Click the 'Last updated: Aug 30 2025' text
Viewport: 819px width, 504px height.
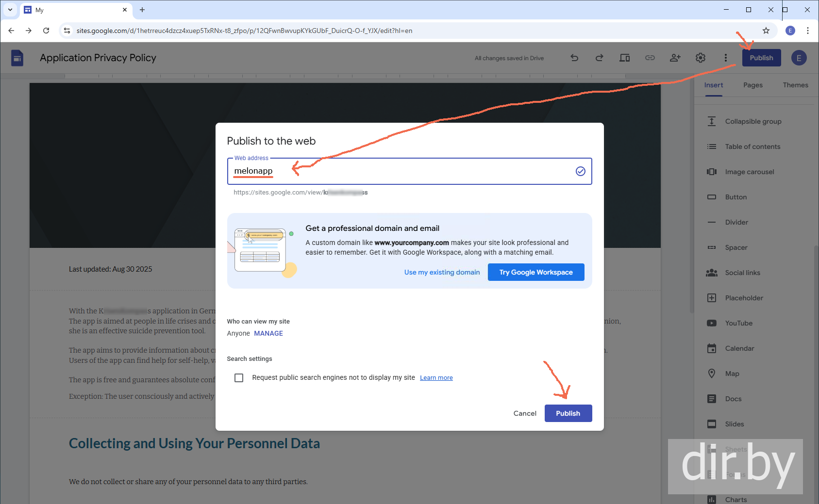tap(110, 269)
